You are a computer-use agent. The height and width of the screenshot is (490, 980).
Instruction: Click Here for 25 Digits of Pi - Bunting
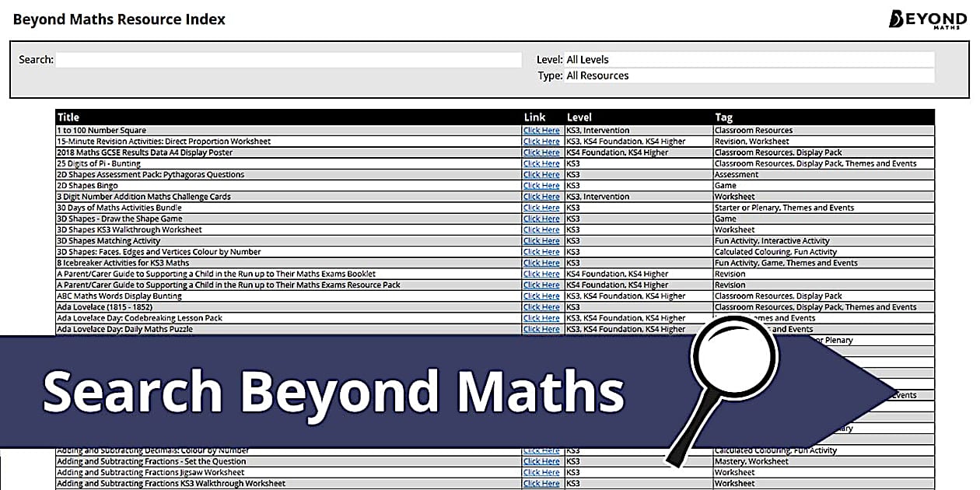(541, 163)
